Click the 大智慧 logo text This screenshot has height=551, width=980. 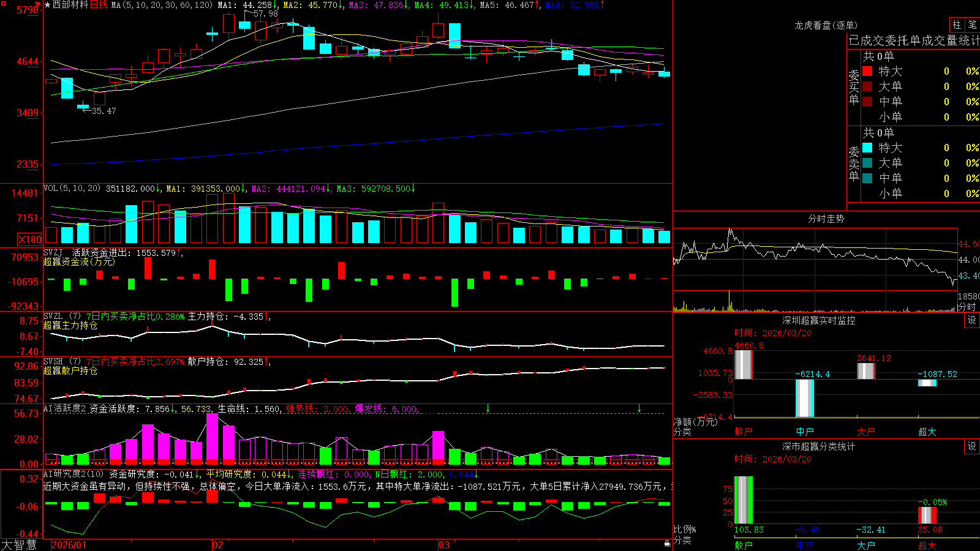pos(19,544)
